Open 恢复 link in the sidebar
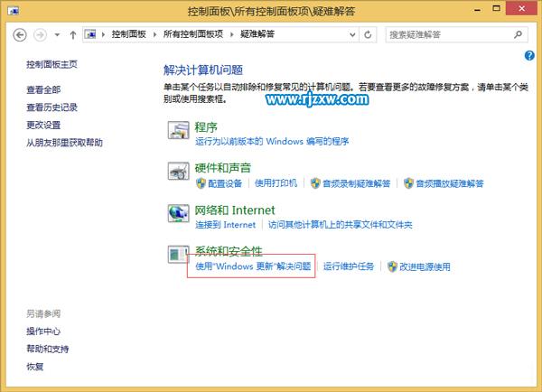 click(x=35, y=367)
